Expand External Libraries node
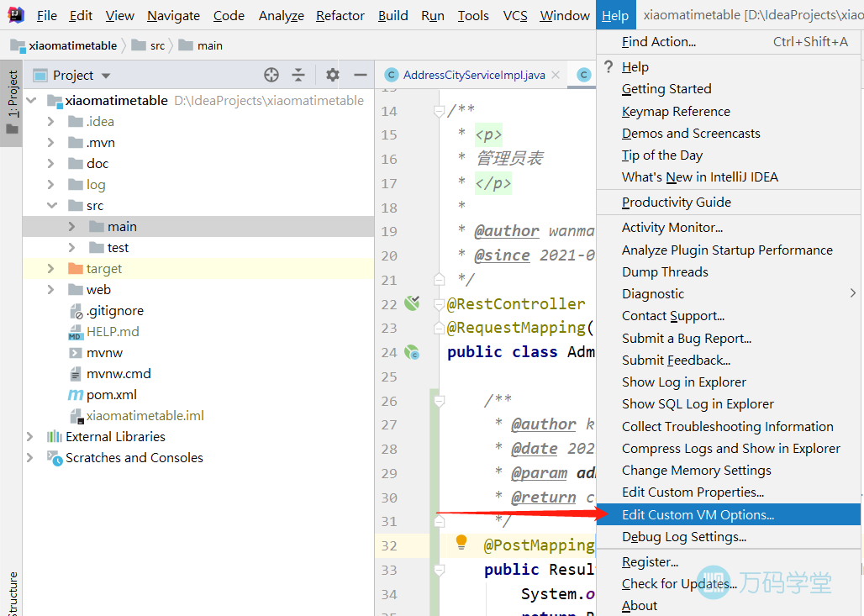864x616 pixels. pos(30,437)
